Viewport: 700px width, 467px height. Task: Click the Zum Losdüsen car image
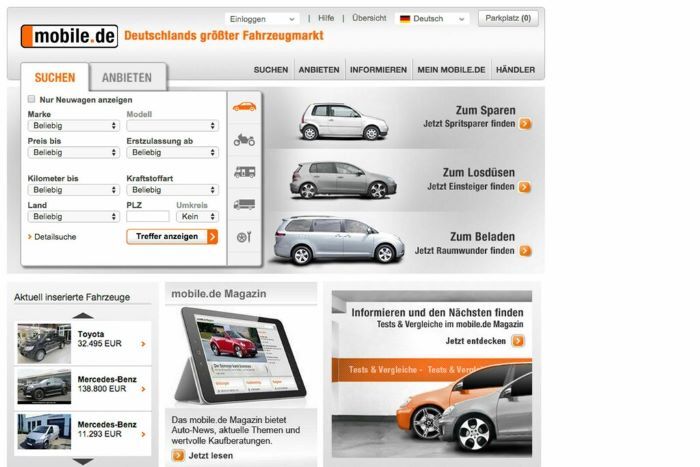click(343, 180)
